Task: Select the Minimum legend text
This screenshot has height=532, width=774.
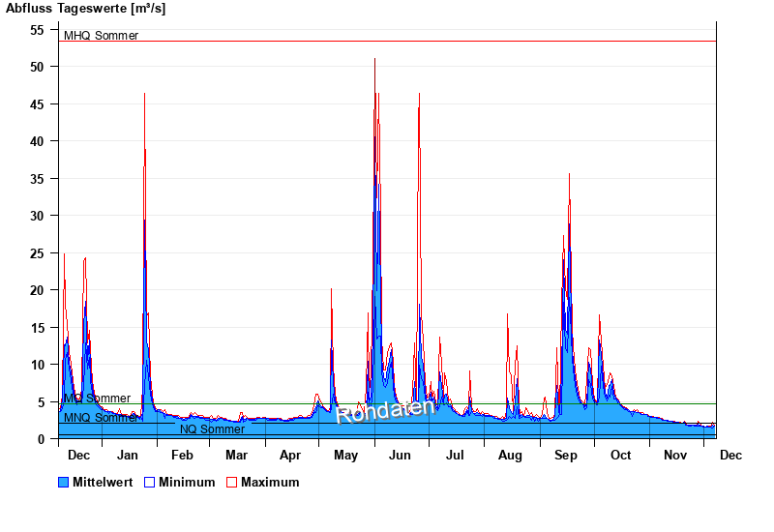Action: tap(187, 483)
